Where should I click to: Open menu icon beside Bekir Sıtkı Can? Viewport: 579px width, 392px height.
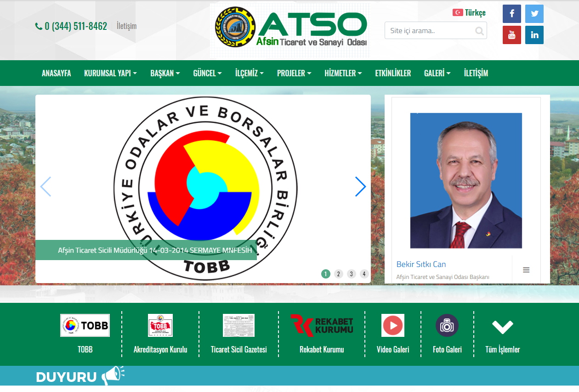point(526,270)
